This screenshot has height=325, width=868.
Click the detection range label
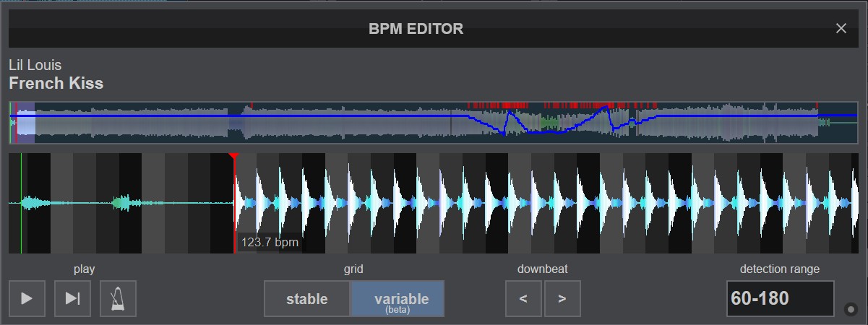[779, 269]
